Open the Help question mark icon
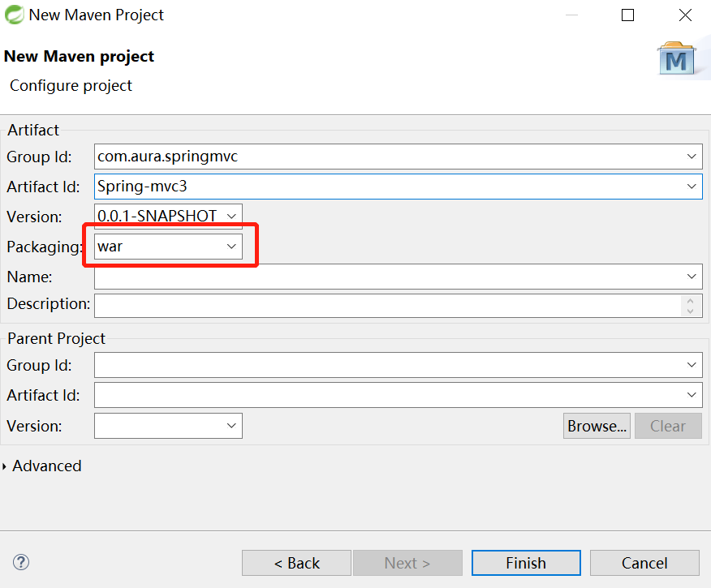The width and height of the screenshot is (711, 588). pos(21,562)
